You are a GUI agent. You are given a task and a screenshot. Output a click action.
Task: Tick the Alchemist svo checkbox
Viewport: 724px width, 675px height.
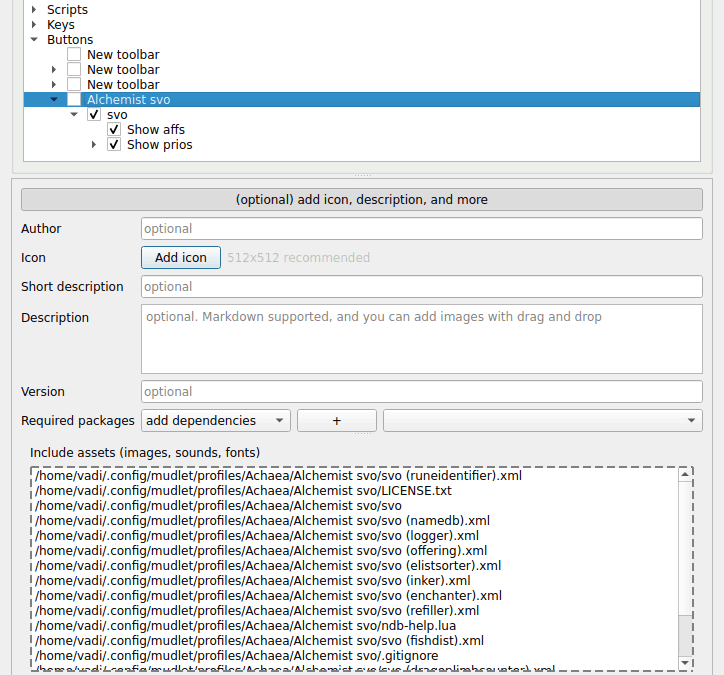(x=74, y=99)
